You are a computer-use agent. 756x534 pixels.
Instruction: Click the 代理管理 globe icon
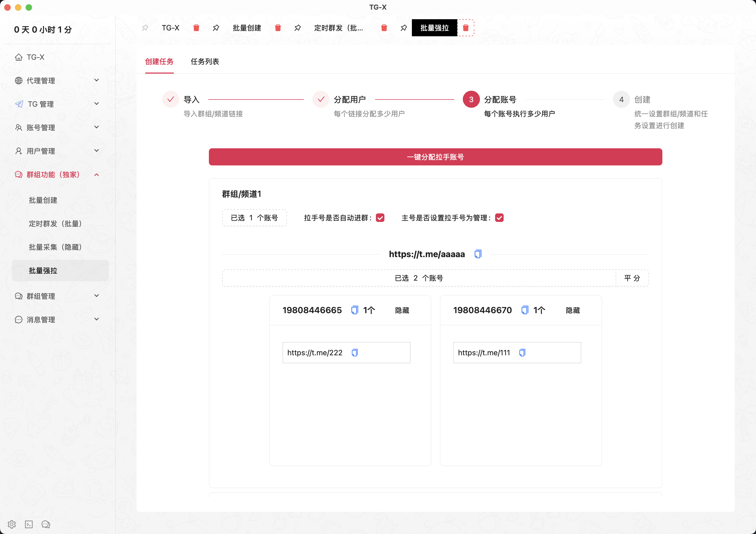[x=19, y=81]
